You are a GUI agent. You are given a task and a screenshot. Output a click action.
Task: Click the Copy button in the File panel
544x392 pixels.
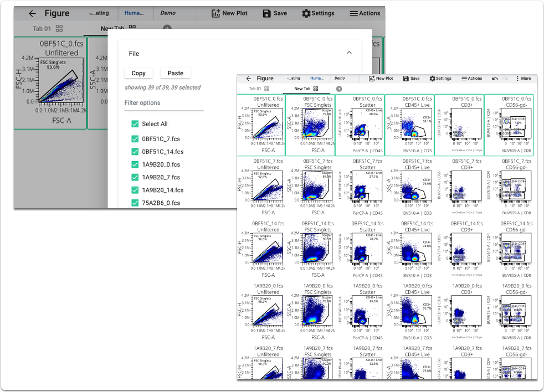click(x=138, y=73)
